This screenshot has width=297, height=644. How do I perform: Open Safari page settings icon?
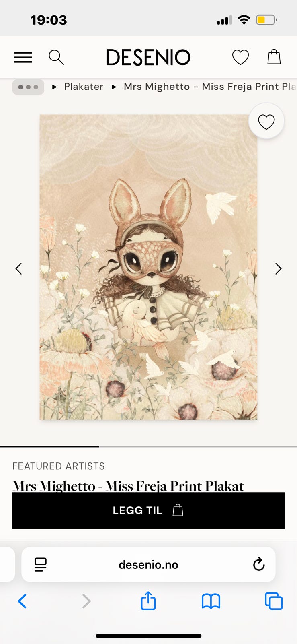41,565
